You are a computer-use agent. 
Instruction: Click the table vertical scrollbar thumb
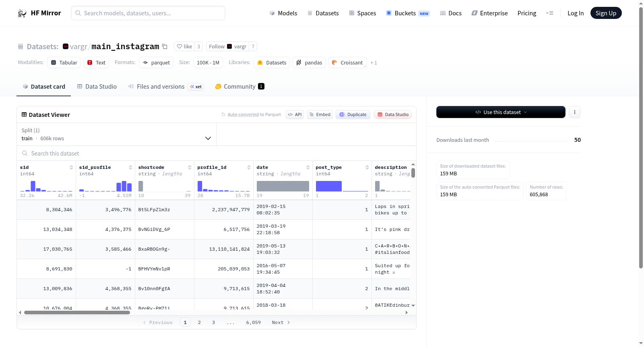click(413, 172)
